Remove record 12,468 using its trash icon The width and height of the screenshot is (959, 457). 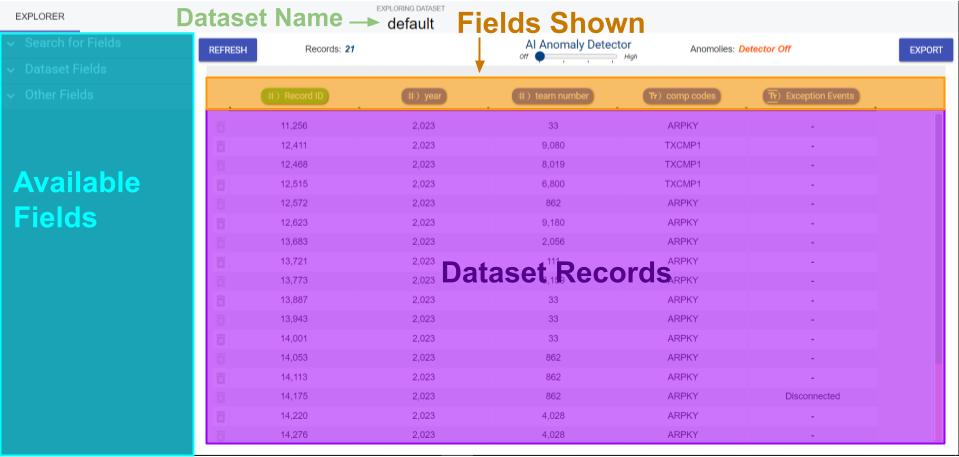[221, 165]
